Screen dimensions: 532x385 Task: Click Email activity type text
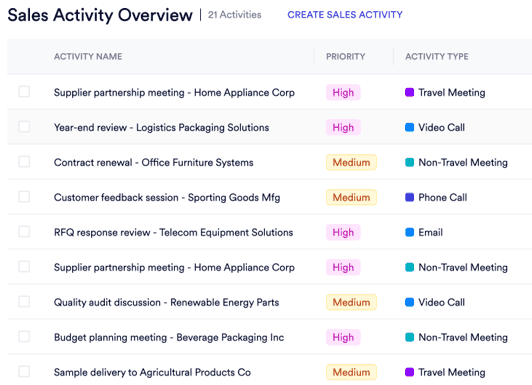(x=430, y=232)
